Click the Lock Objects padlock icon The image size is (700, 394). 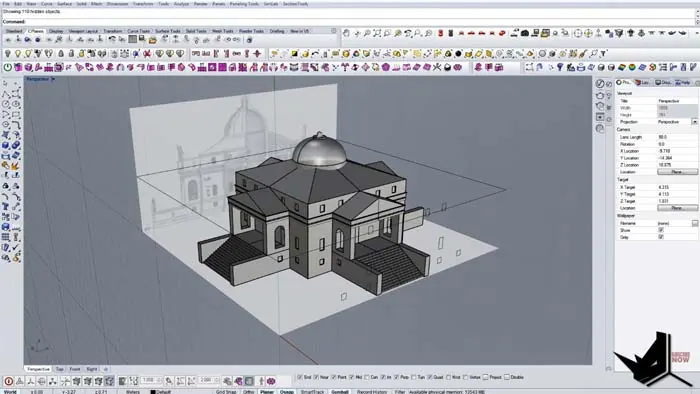[x=61, y=54]
